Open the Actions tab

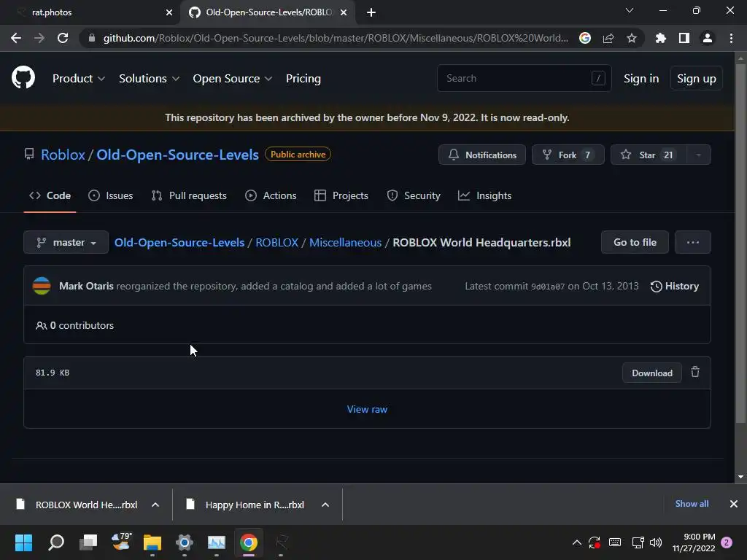[271, 195]
